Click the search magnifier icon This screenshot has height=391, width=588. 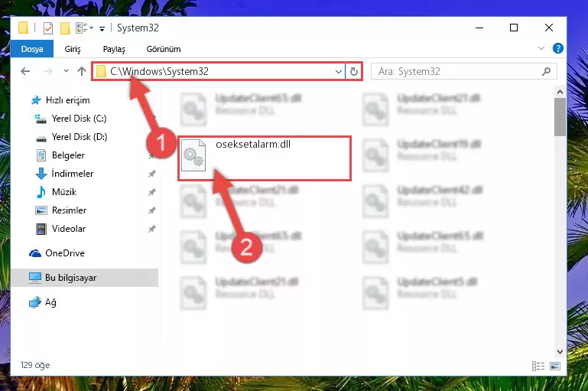546,71
